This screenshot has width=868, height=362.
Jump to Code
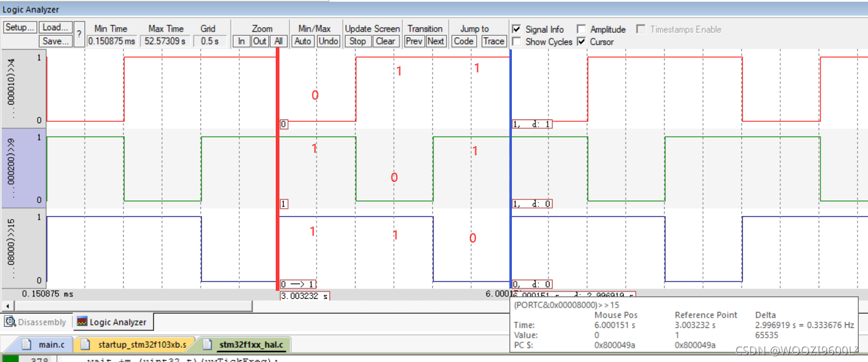463,41
